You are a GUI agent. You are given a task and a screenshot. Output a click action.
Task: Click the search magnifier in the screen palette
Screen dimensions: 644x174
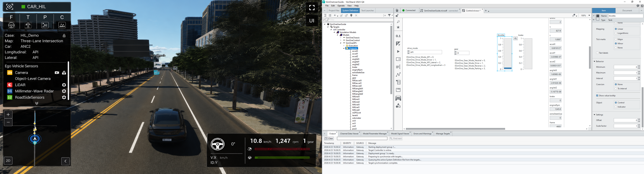tap(398, 22)
